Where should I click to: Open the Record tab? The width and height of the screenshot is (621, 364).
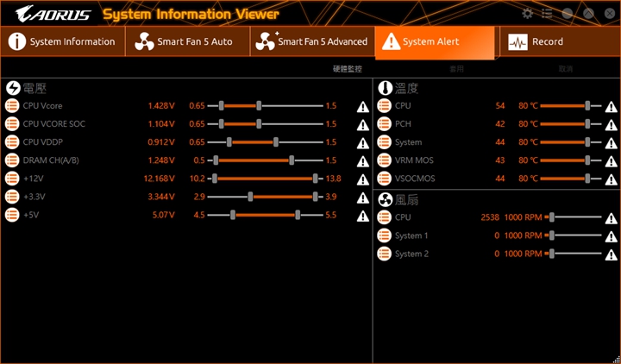560,41
